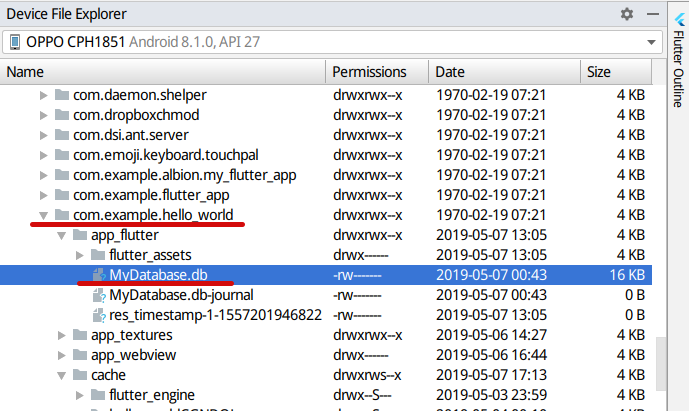Open the device selector dropdown arrow
Image resolution: width=689 pixels, height=411 pixels.
(x=651, y=42)
